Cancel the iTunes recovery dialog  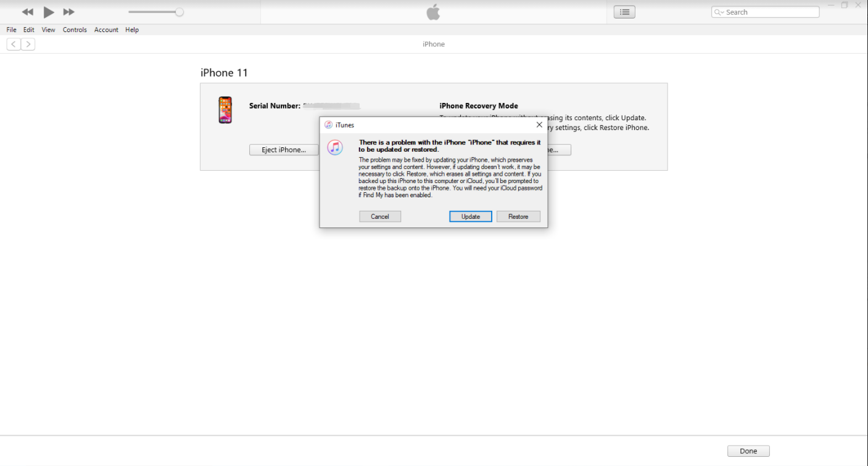pyautogui.click(x=380, y=216)
